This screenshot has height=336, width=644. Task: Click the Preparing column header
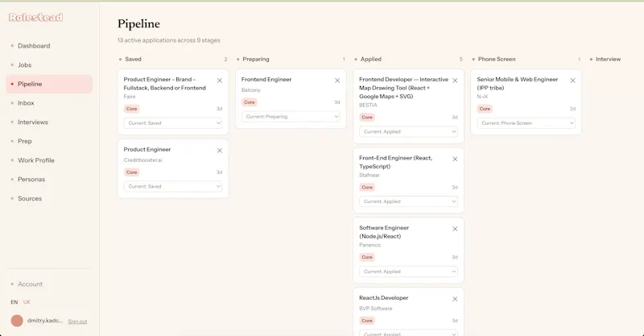click(x=256, y=59)
